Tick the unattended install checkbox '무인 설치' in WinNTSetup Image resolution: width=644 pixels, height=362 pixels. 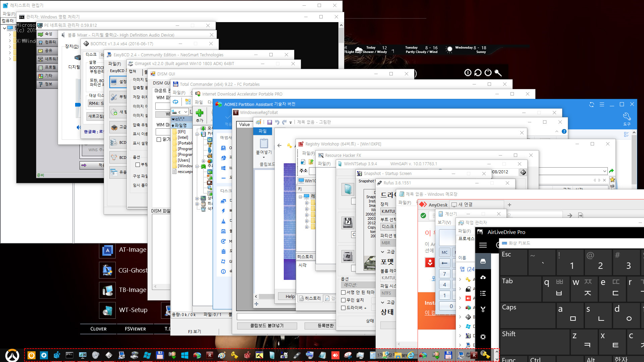(343, 300)
